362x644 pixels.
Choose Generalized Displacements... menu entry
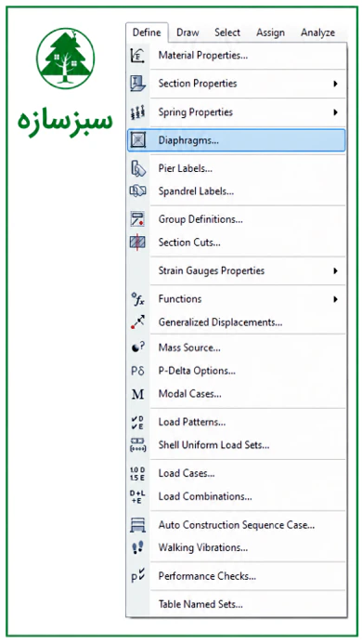(x=237, y=322)
